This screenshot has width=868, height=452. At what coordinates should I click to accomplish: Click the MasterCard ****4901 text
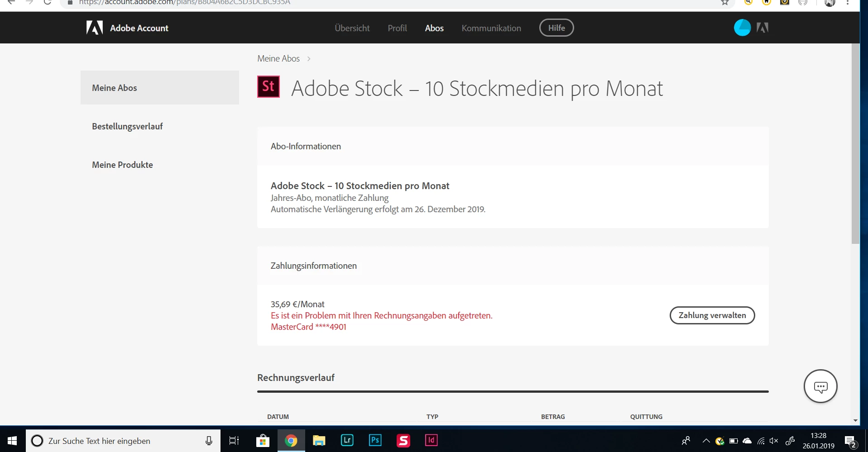pyautogui.click(x=308, y=327)
